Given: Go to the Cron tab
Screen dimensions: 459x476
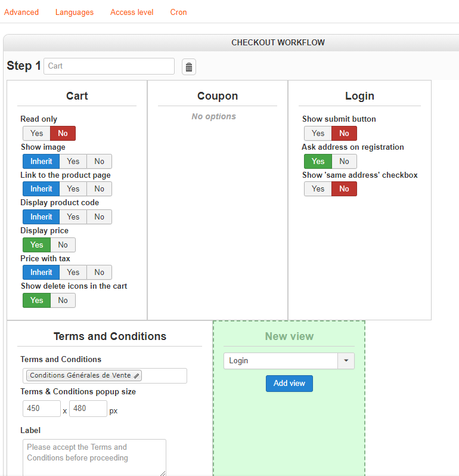Looking at the screenshot, I should (x=178, y=12).
